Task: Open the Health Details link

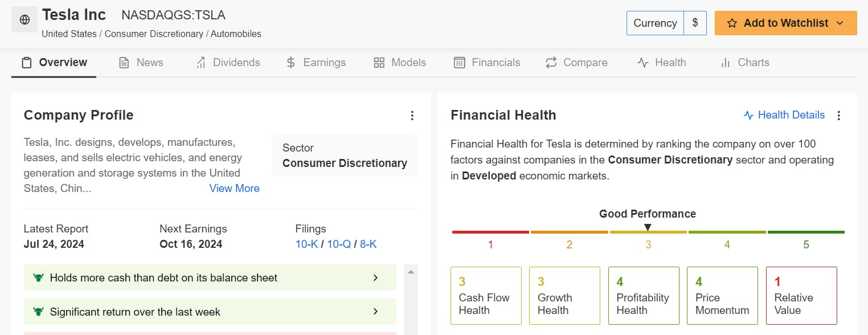Action: pos(784,116)
